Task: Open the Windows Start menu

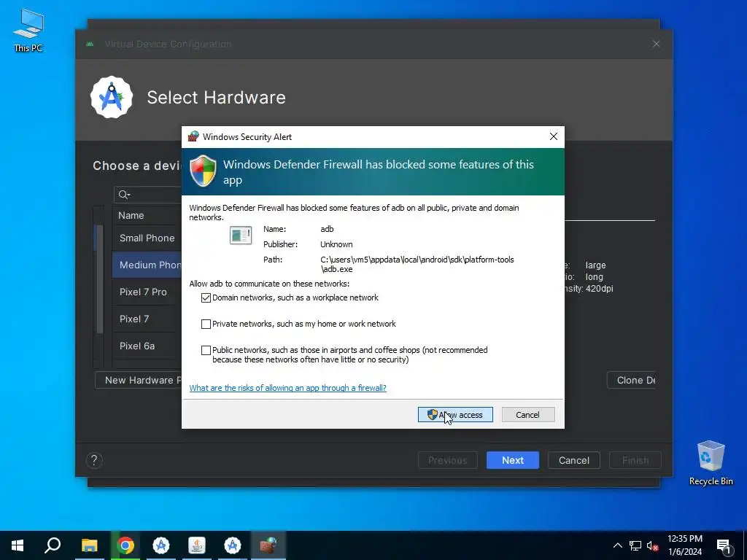Action: pyautogui.click(x=18, y=545)
